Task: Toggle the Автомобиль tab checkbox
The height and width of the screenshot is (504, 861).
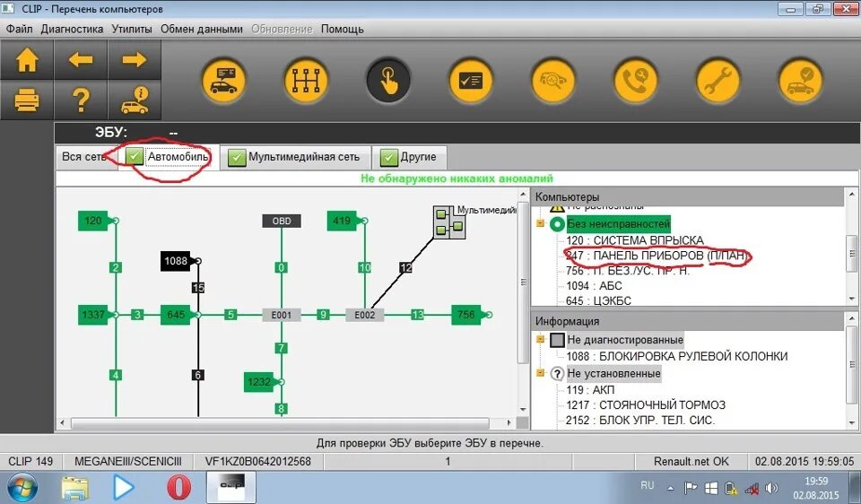Action: tap(135, 157)
